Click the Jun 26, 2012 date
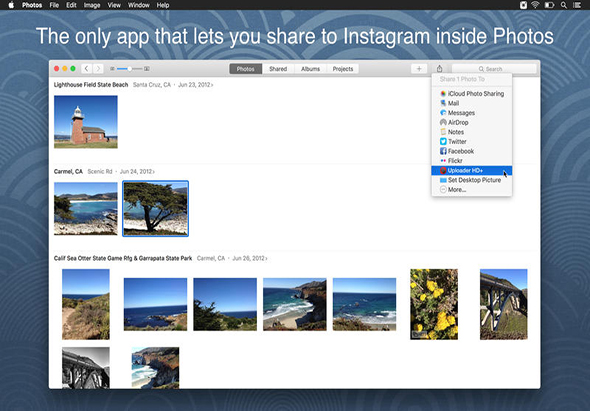 tap(249, 258)
